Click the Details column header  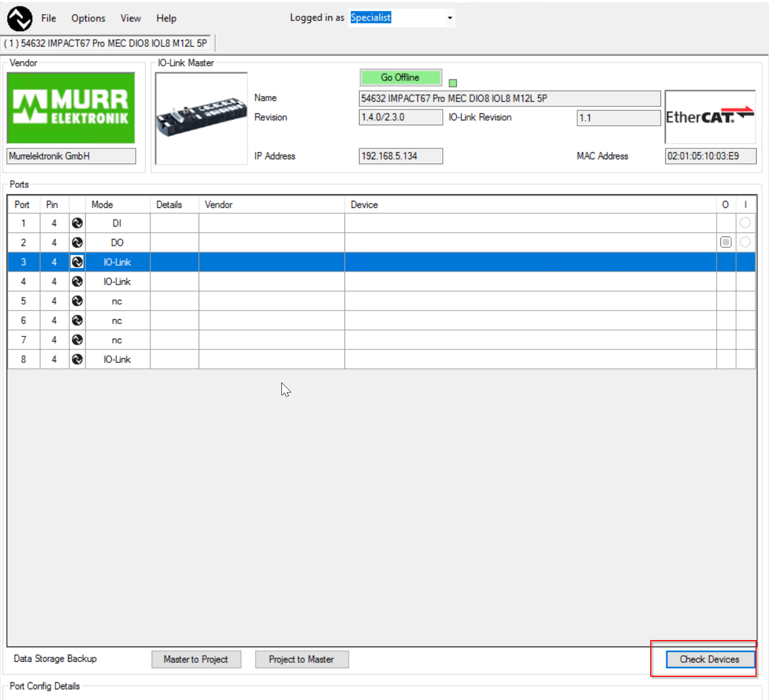tap(174, 205)
